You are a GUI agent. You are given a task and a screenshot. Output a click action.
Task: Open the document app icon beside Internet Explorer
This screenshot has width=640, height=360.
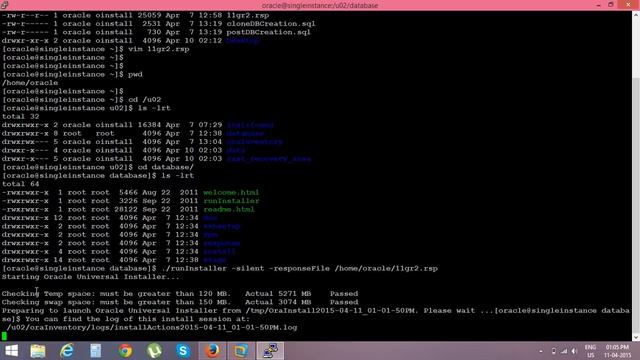pos(96,351)
